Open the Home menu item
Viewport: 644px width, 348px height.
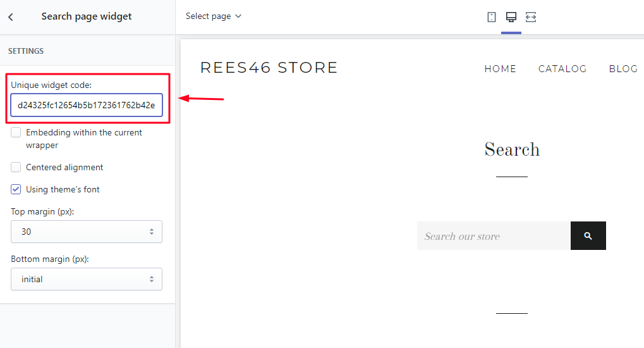tap(500, 69)
